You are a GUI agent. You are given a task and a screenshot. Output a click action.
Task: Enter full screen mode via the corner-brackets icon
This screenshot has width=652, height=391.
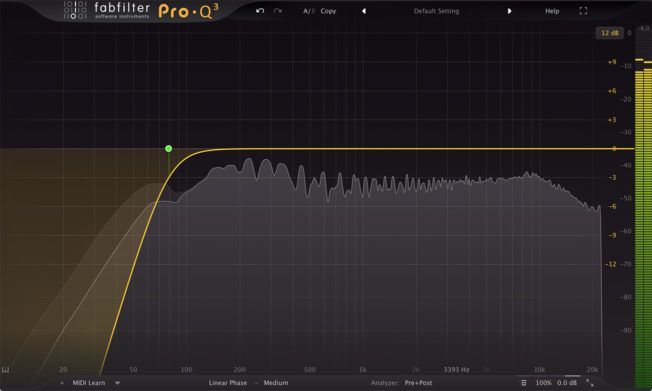[583, 11]
